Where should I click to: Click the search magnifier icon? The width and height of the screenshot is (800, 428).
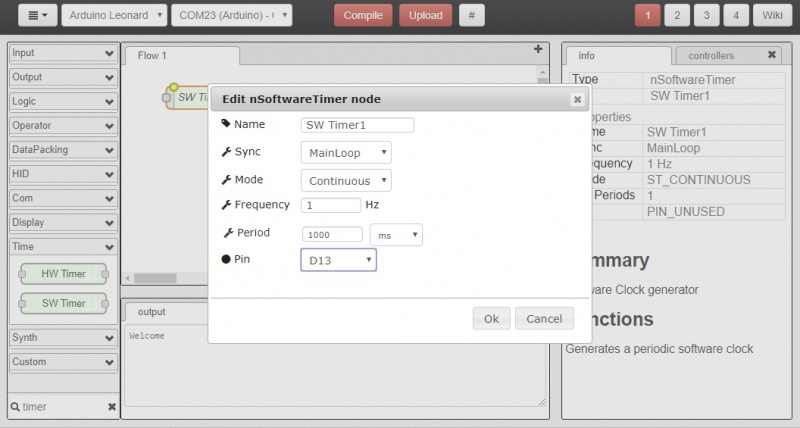click(x=15, y=407)
